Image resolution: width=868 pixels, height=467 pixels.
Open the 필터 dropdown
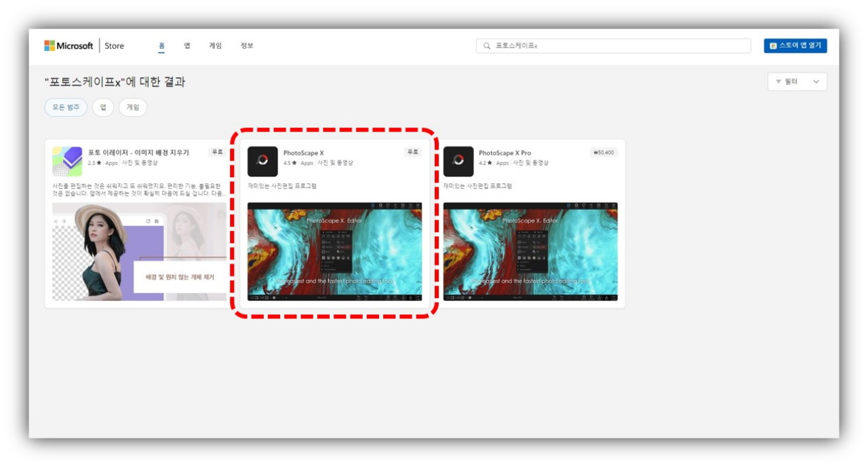pyautogui.click(x=797, y=81)
